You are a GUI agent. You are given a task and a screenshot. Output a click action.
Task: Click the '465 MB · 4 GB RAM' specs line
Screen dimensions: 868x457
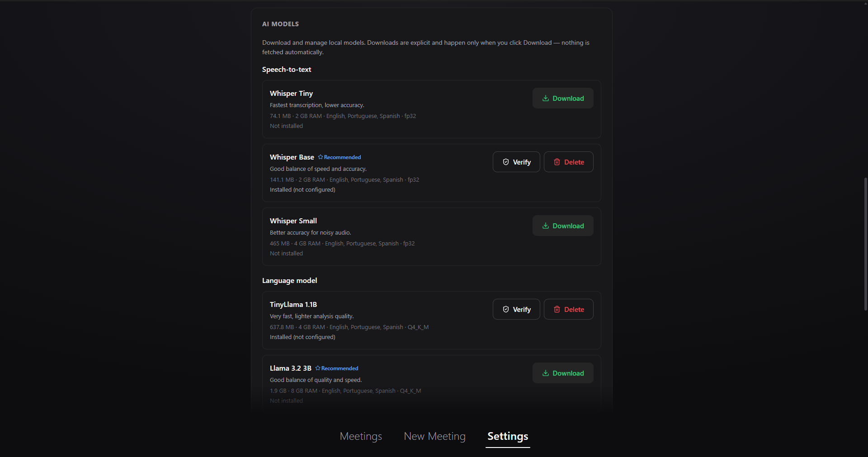pyautogui.click(x=342, y=243)
